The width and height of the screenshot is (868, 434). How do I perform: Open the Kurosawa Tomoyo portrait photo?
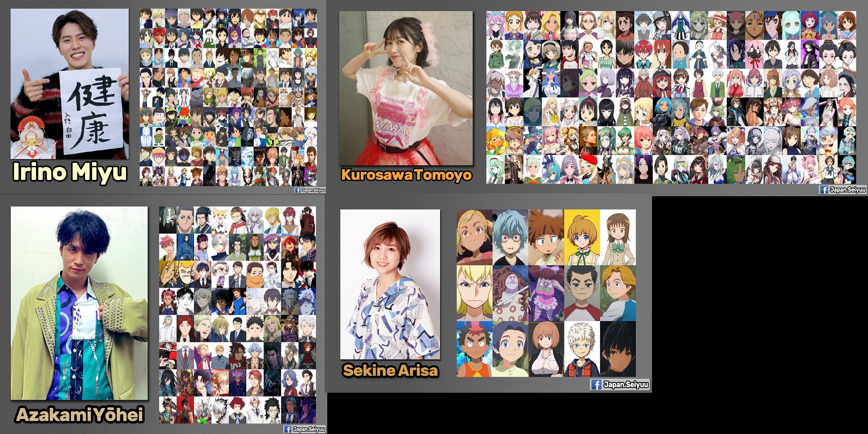coord(406,88)
